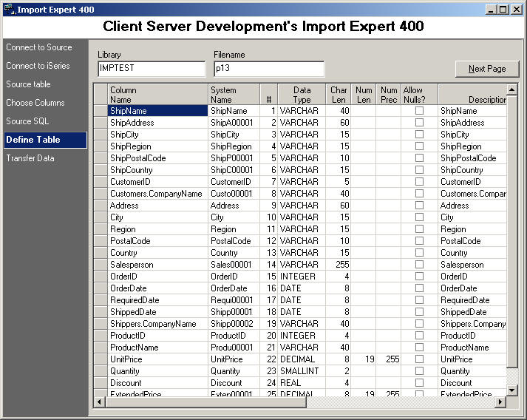Click the Region column name cell
This screenshot has height=420, width=527.
157,229
